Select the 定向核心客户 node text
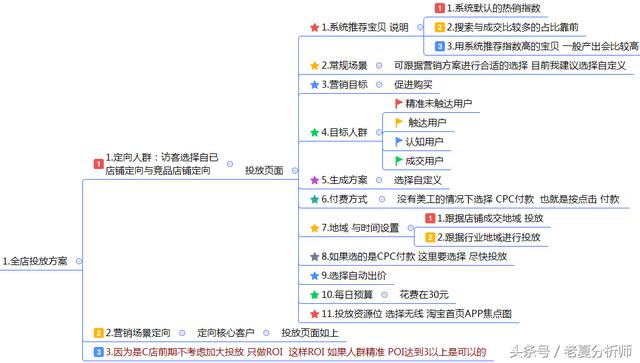Viewport: 640px width, 363px height. pyautogui.click(x=226, y=333)
